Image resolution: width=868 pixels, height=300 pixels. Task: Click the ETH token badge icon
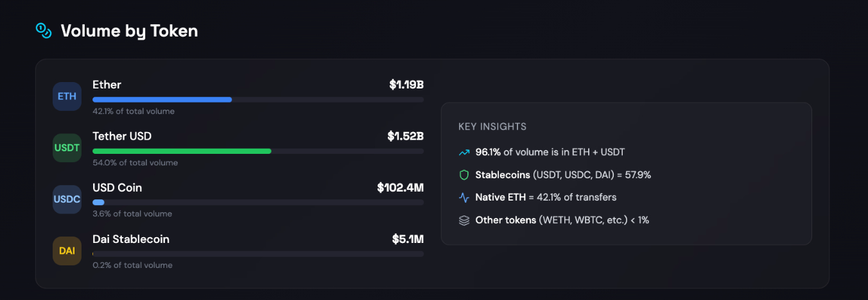coord(67,97)
